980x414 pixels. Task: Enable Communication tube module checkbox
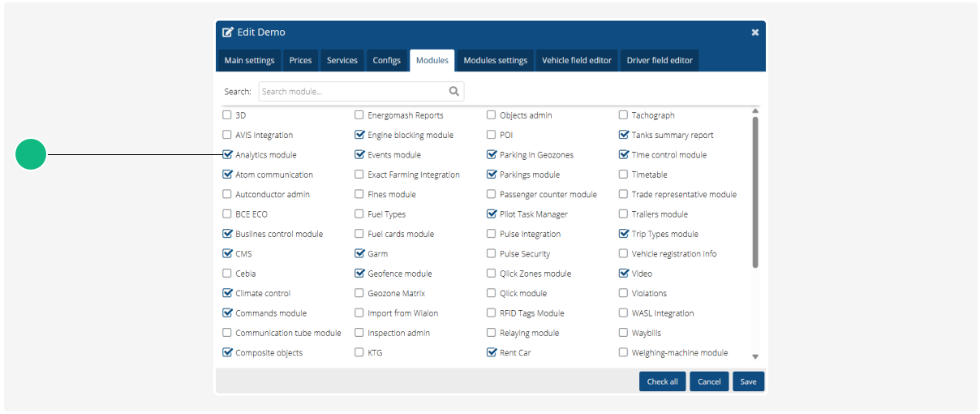[227, 333]
